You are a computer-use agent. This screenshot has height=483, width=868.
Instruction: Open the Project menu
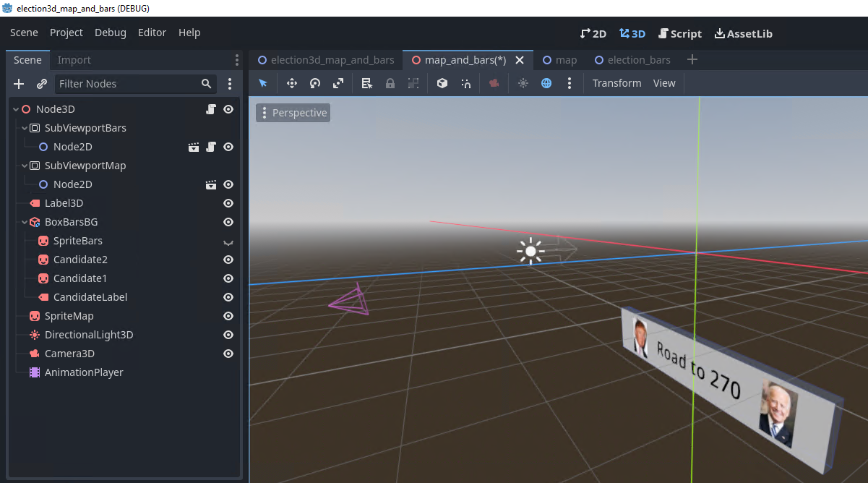coord(66,33)
